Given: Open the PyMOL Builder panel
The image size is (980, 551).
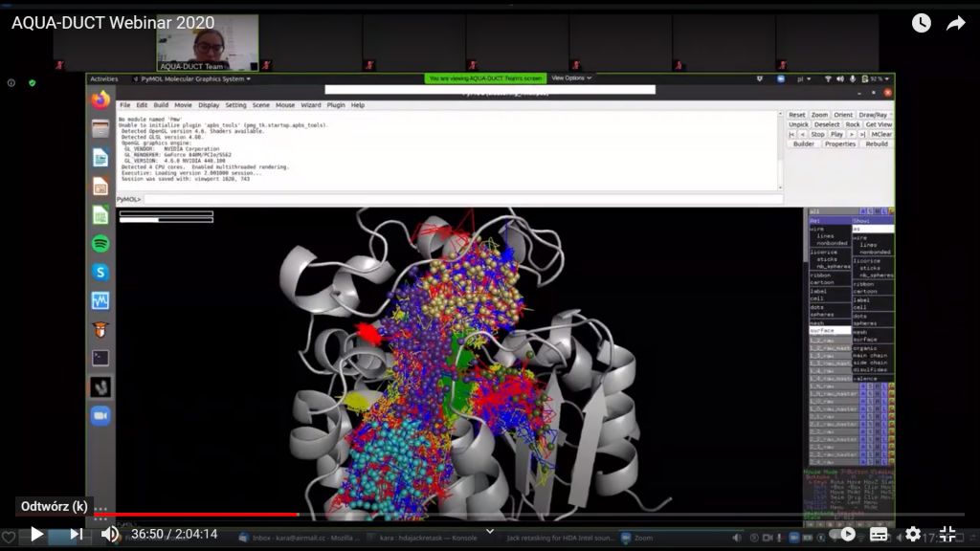Looking at the screenshot, I should click(x=804, y=143).
